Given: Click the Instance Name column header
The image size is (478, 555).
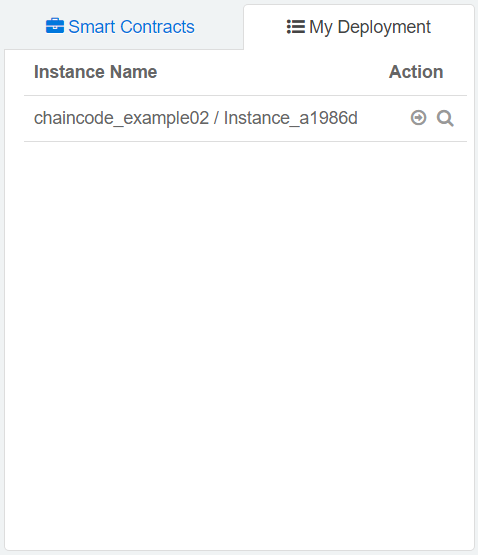Looking at the screenshot, I should 96,72.
